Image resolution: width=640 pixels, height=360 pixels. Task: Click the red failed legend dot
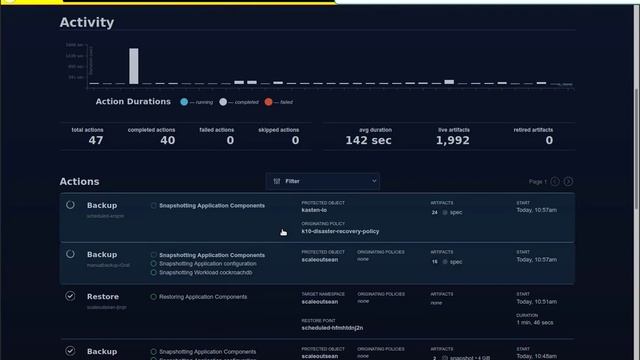click(268, 102)
